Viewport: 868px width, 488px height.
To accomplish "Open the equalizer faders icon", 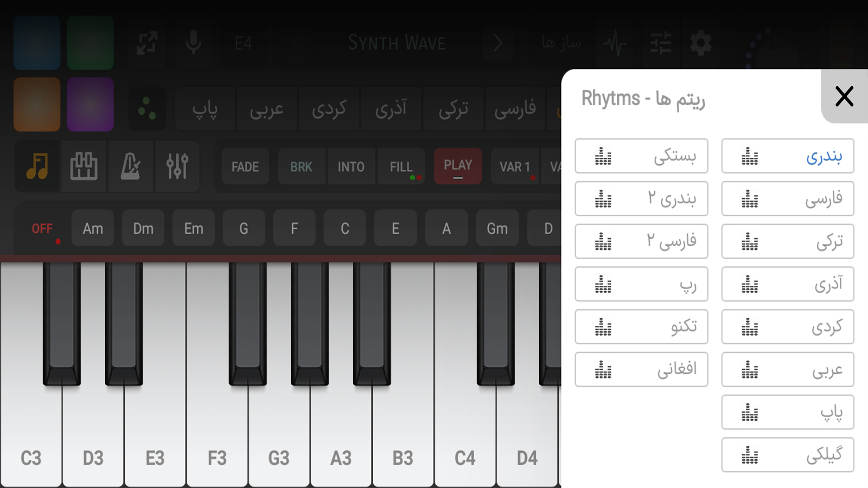I will 177,166.
